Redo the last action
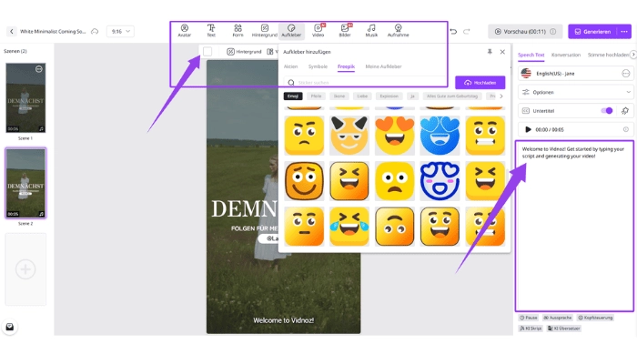This screenshot has height=364, width=637. 466,31
